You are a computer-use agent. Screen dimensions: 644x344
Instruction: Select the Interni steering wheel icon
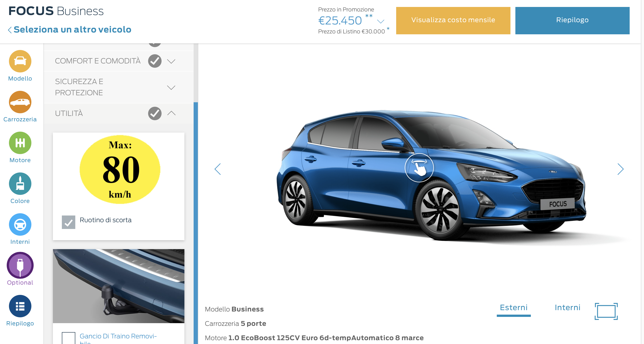point(20,224)
